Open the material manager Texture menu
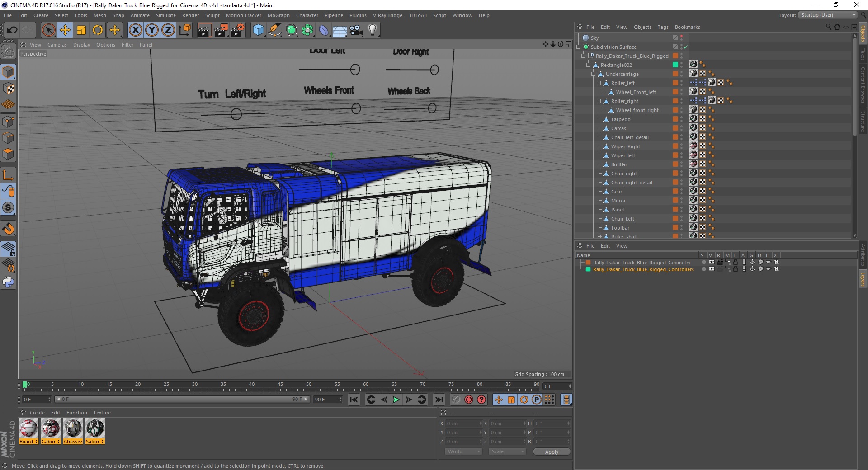 click(102, 413)
